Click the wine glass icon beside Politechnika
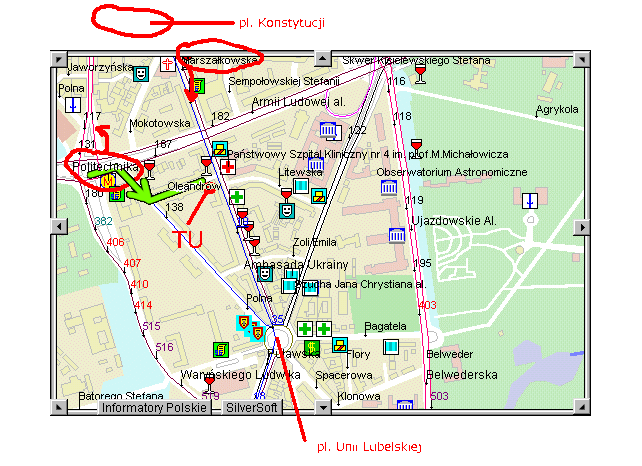The image size is (642, 466). [149, 167]
